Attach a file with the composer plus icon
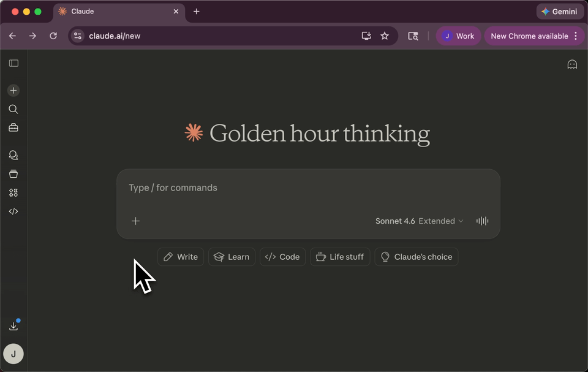This screenshot has height=372, width=588. tap(135, 221)
